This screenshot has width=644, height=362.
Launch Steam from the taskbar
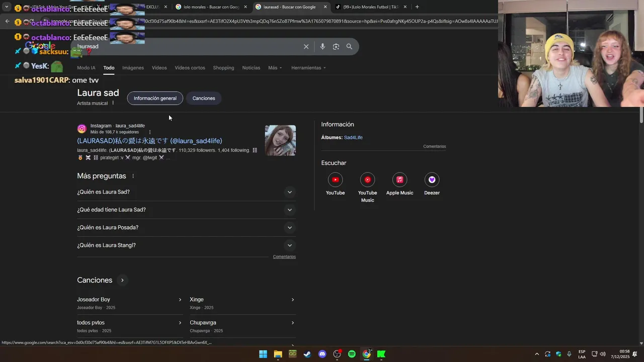(307, 354)
